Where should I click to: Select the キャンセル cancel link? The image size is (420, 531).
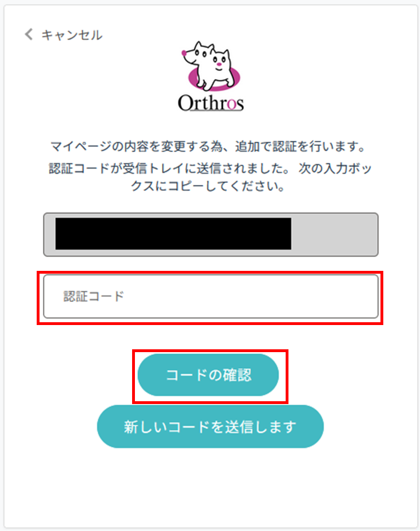point(72,35)
